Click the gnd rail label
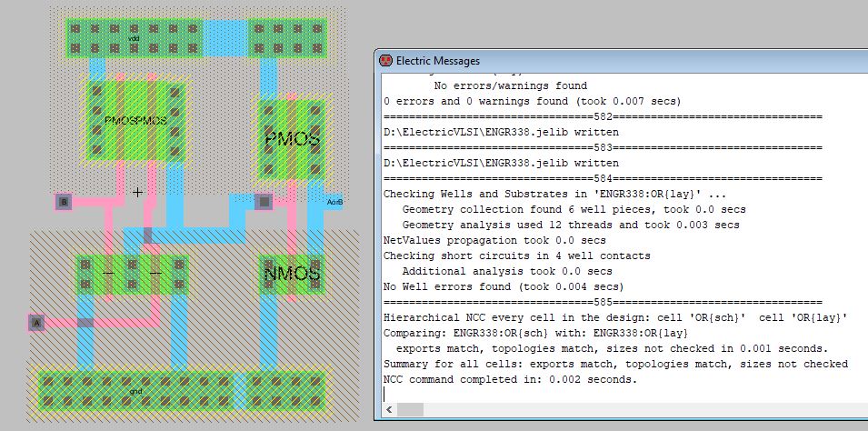Screen dimensions: 868x431 [x=136, y=391]
